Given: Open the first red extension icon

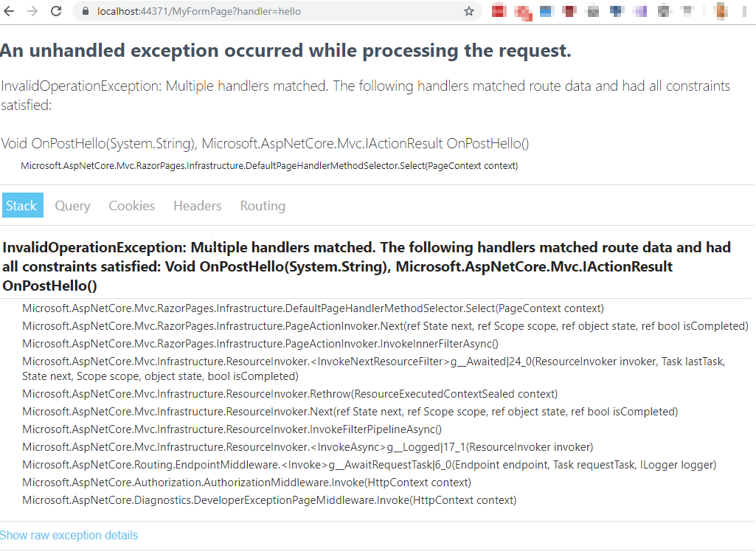Looking at the screenshot, I should coord(499,11).
